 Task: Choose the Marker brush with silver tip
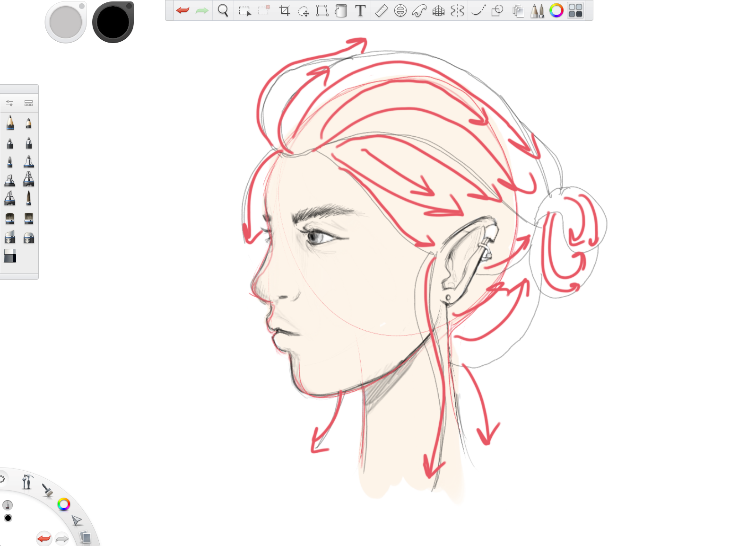point(28,142)
